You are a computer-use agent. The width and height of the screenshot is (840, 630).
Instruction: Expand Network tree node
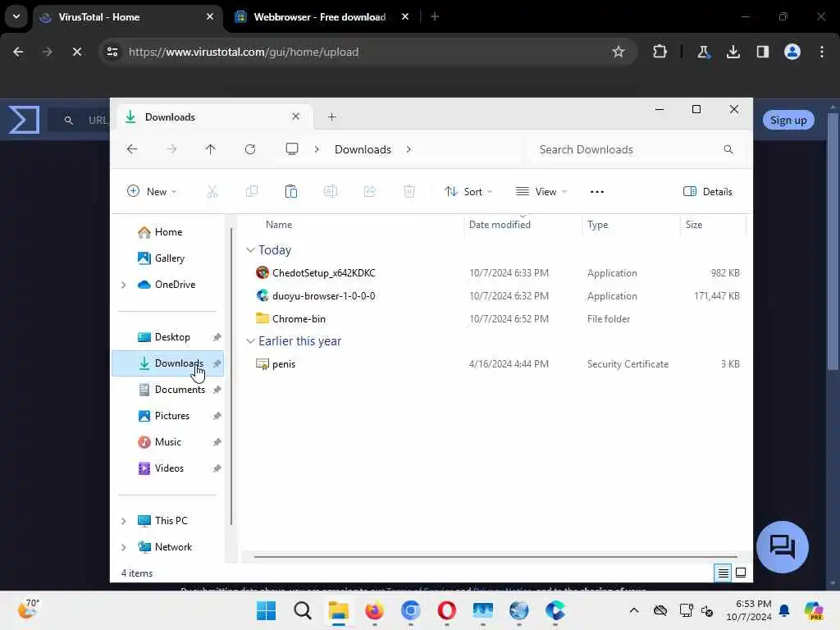[124, 547]
